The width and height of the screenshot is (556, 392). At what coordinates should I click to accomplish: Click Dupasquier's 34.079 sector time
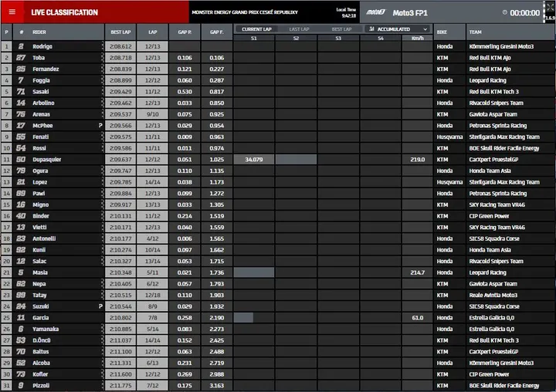(x=254, y=160)
